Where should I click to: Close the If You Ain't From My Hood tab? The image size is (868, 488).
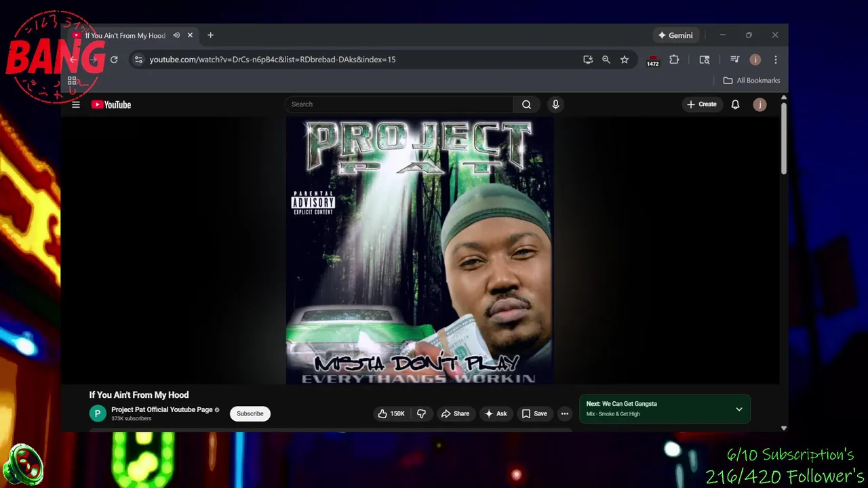[190, 35]
